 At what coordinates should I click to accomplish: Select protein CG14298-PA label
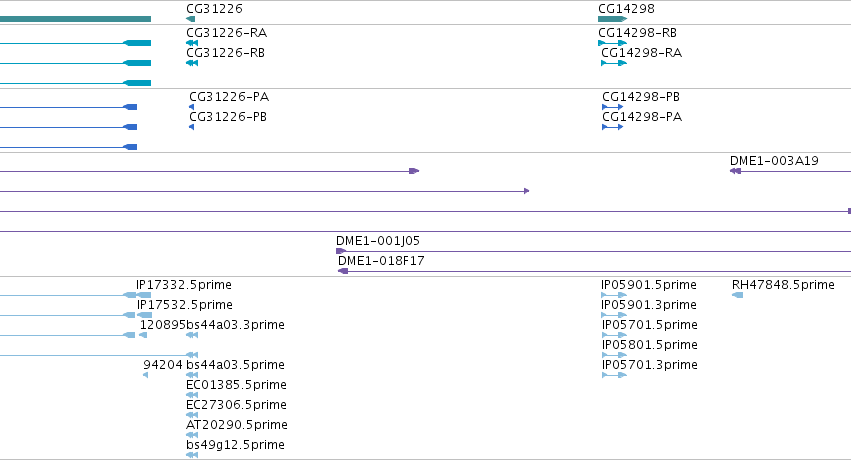(642, 117)
